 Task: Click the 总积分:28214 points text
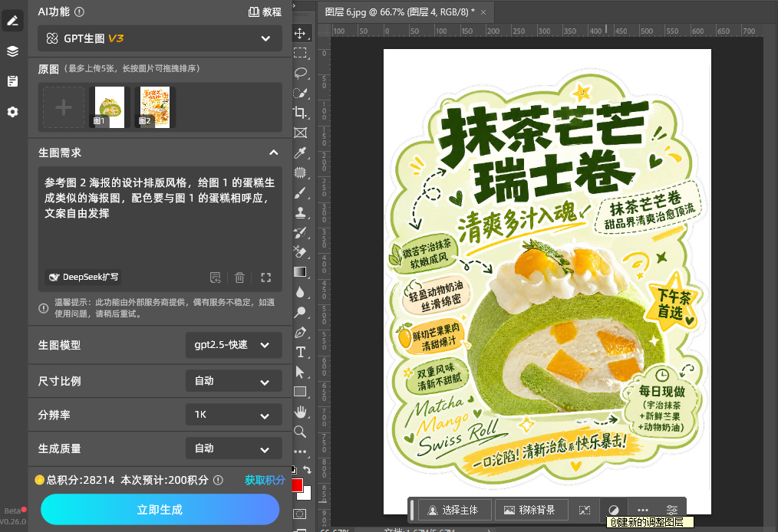pyautogui.click(x=81, y=480)
